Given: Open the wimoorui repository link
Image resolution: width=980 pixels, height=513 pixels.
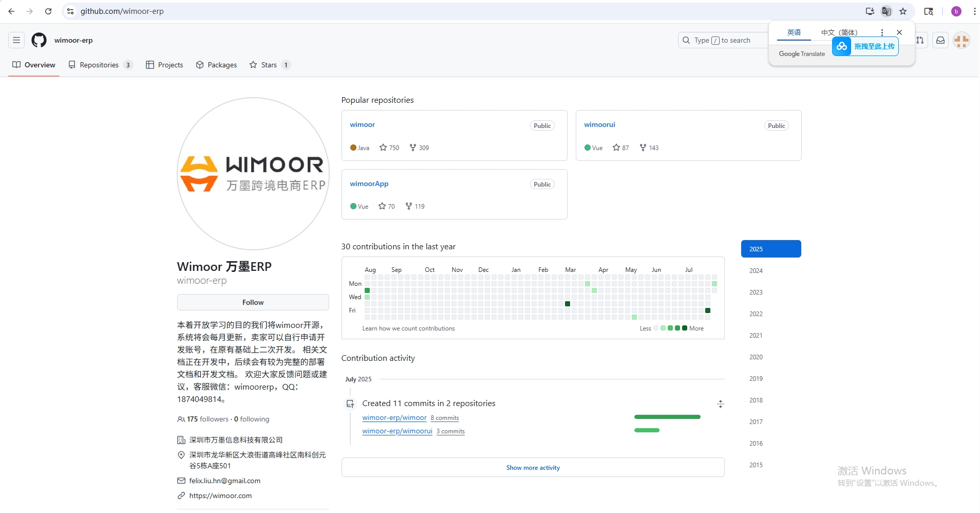Looking at the screenshot, I should click(x=599, y=125).
